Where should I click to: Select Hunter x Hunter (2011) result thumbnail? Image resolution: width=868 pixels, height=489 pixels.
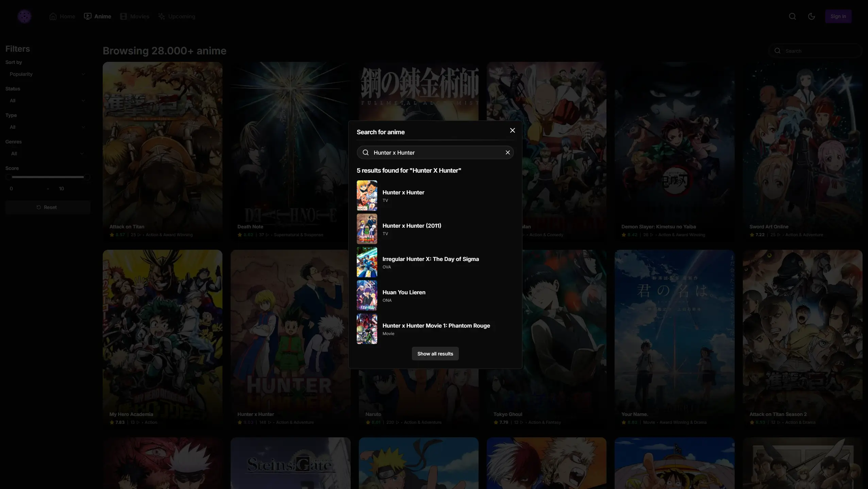pyautogui.click(x=367, y=229)
